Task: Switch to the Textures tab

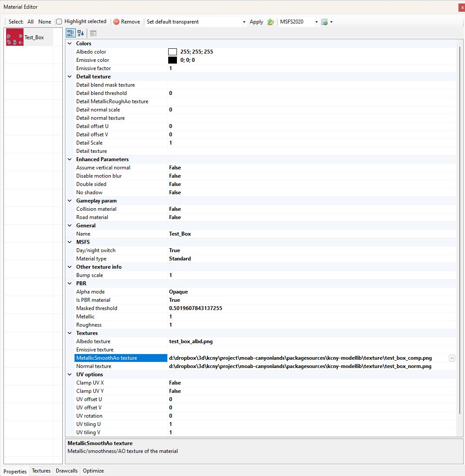Action: [x=41, y=471]
